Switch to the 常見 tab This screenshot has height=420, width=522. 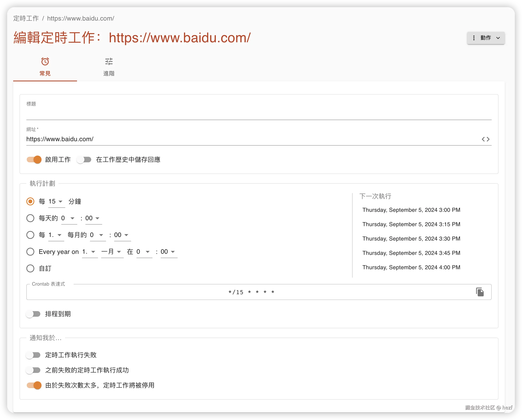(45, 73)
